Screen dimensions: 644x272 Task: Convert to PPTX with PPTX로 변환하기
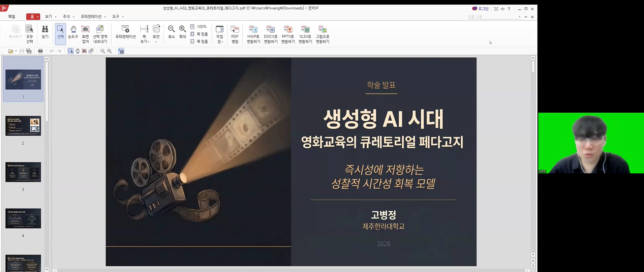[x=288, y=34]
